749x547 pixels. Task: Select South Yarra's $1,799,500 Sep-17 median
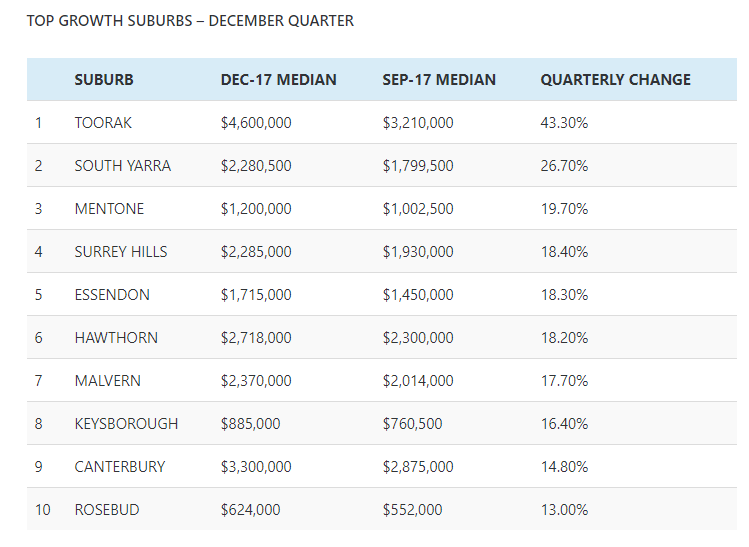tap(418, 166)
